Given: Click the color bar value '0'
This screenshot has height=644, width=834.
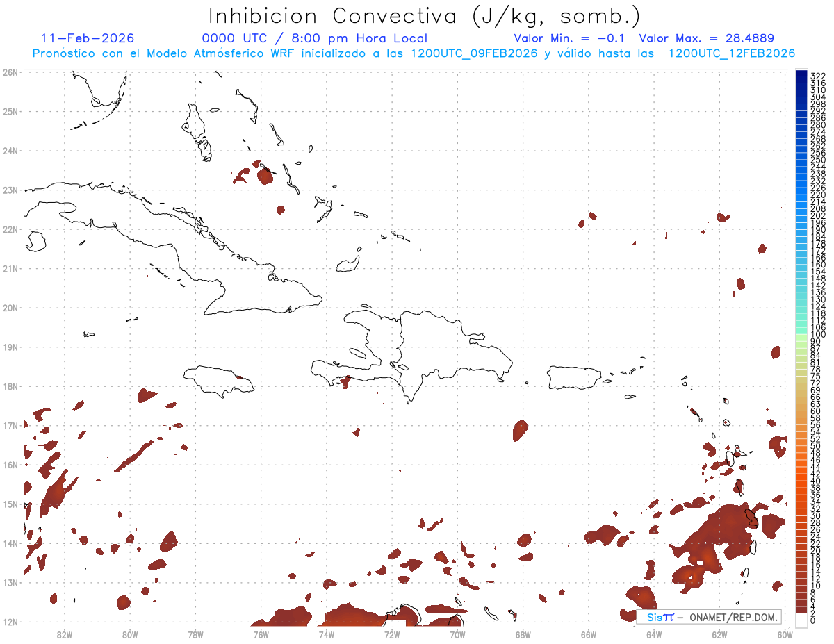Looking at the screenshot, I should click(813, 620).
